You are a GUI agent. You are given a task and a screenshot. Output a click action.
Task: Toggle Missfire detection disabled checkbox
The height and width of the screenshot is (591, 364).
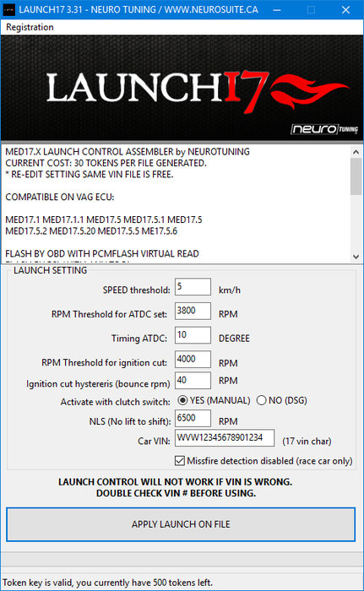(263, 461)
